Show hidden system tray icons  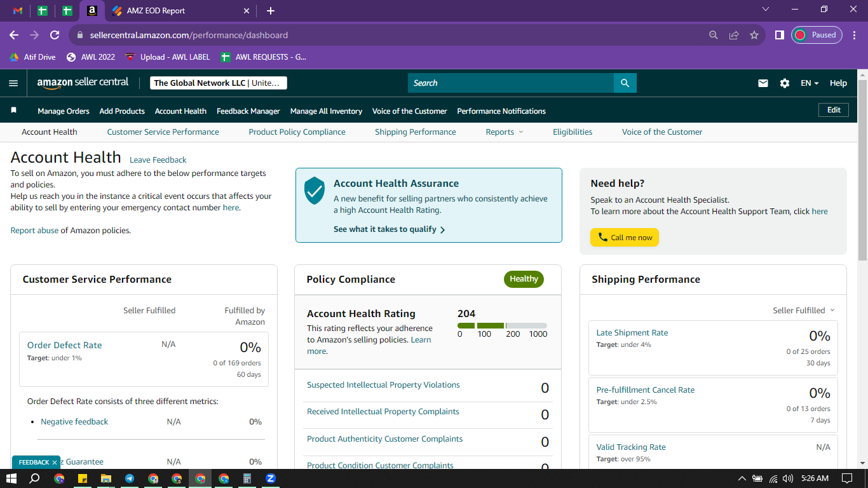tap(742, 478)
